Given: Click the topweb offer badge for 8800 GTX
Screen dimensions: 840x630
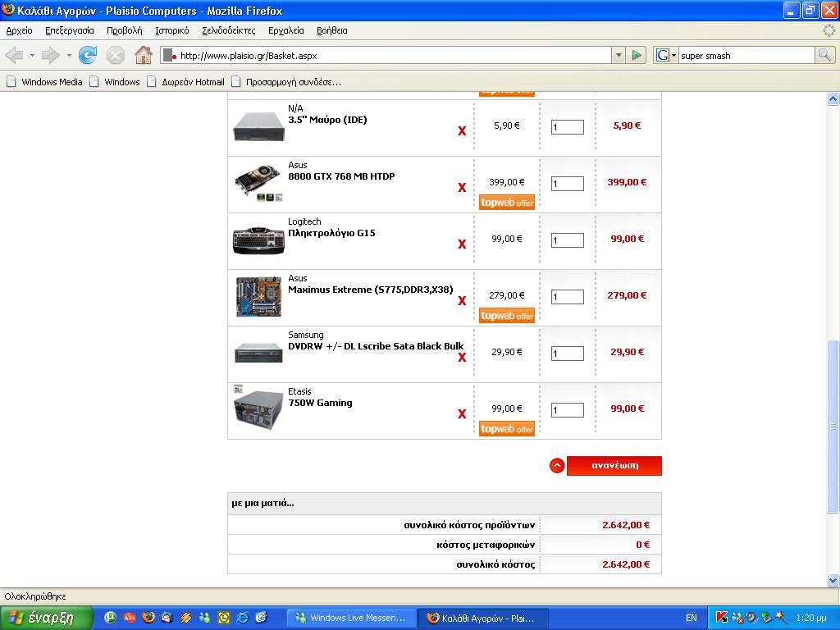Looking at the screenshot, I should point(507,203).
